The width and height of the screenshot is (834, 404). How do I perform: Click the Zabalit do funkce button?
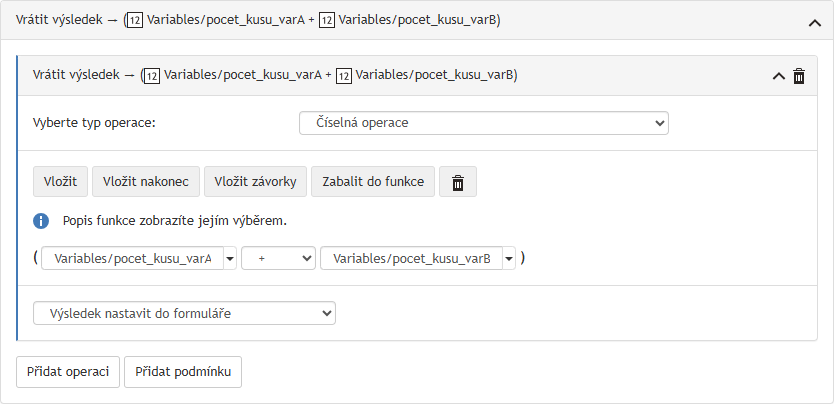click(x=373, y=181)
